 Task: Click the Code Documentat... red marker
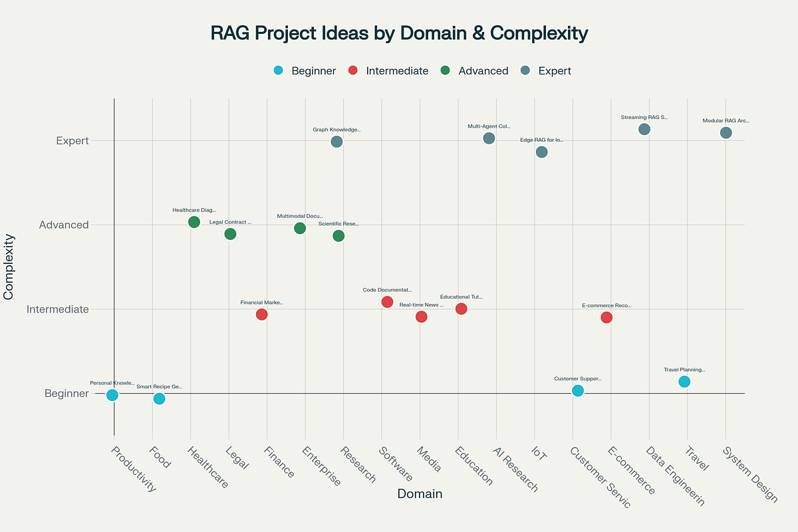pyautogui.click(x=387, y=302)
